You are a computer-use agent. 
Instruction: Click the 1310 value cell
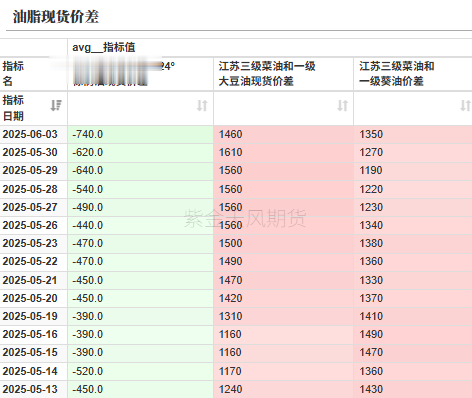point(283,316)
